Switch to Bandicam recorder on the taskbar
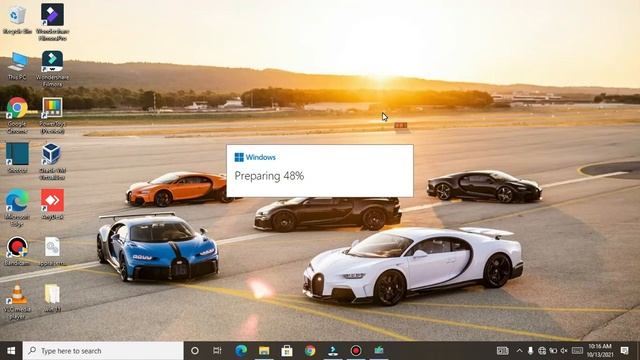Image resolution: width=640 pixels, height=360 pixels. tap(356, 351)
